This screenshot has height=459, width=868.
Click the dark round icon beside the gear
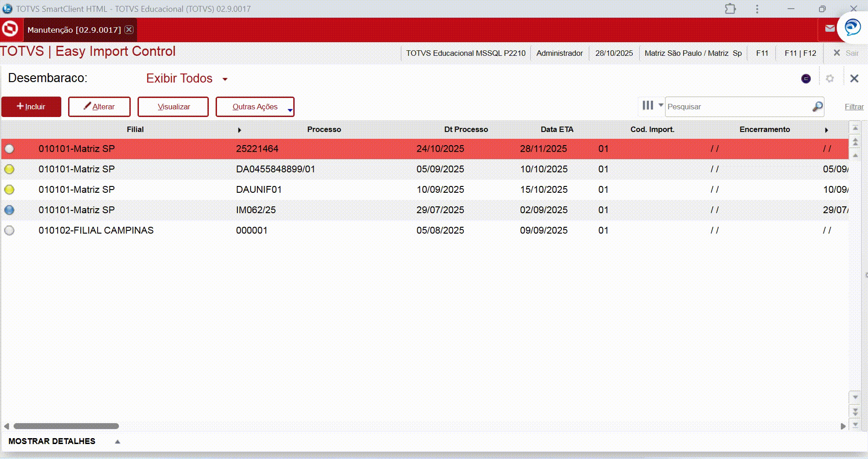pyautogui.click(x=806, y=78)
